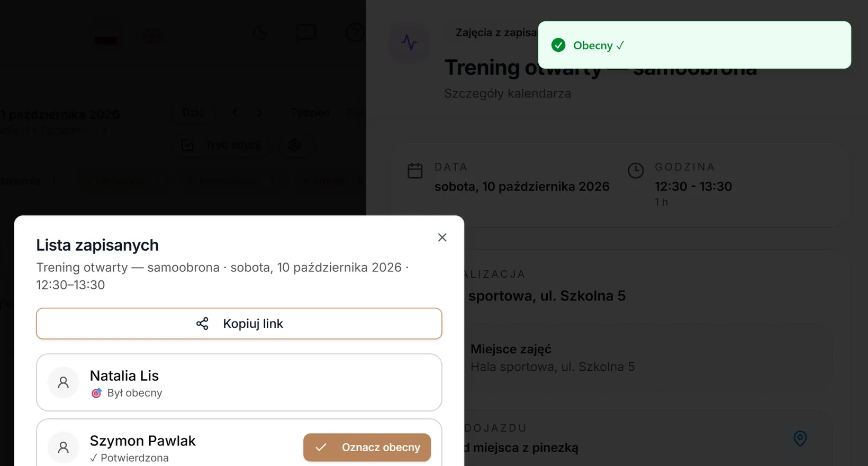Go to next calendar period
The height and width of the screenshot is (466, 868).
[x=259, y=113]
